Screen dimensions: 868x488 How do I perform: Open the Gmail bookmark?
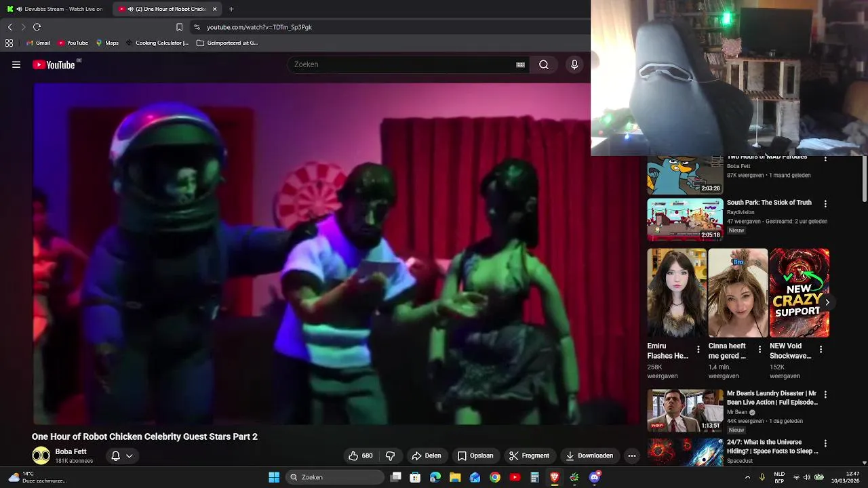click(x=38, y=43)
